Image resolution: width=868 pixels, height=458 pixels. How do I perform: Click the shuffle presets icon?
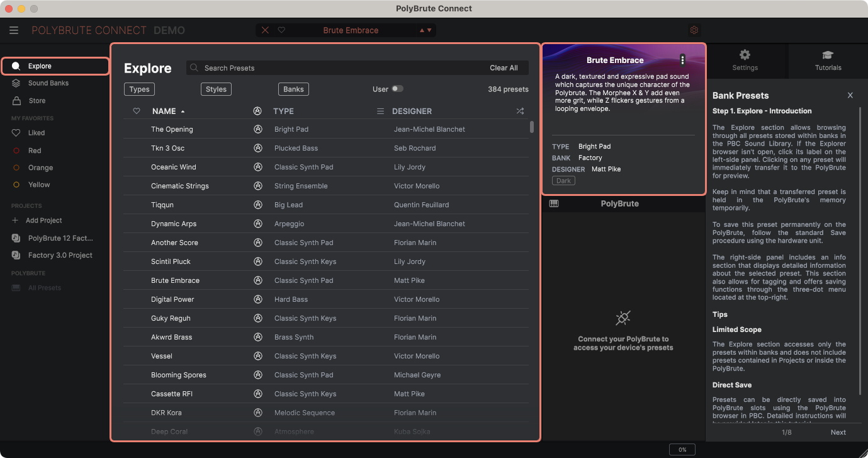tap(520, 111)
